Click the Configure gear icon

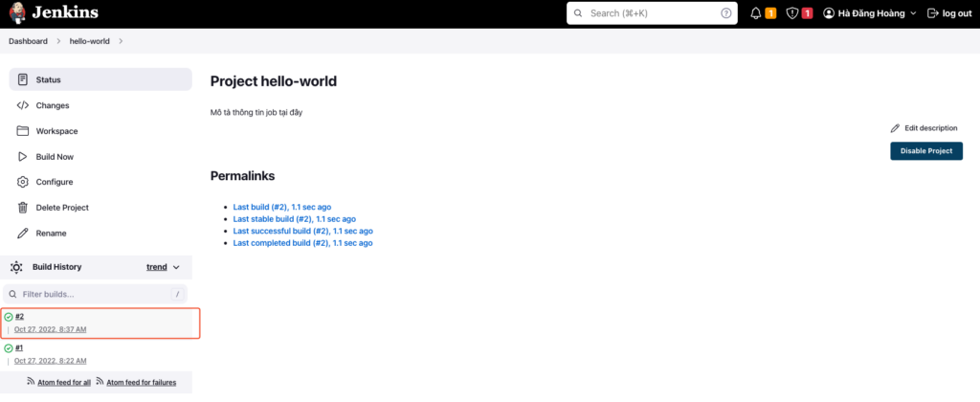23,182
